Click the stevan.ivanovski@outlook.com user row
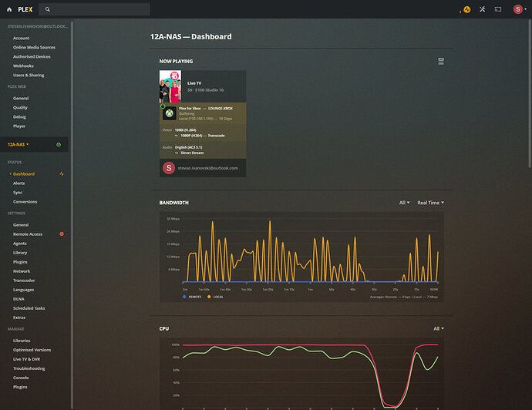Image resolution: width=532 pixels, height=410 pixels. pyautogui.click(x=203, y=168)
